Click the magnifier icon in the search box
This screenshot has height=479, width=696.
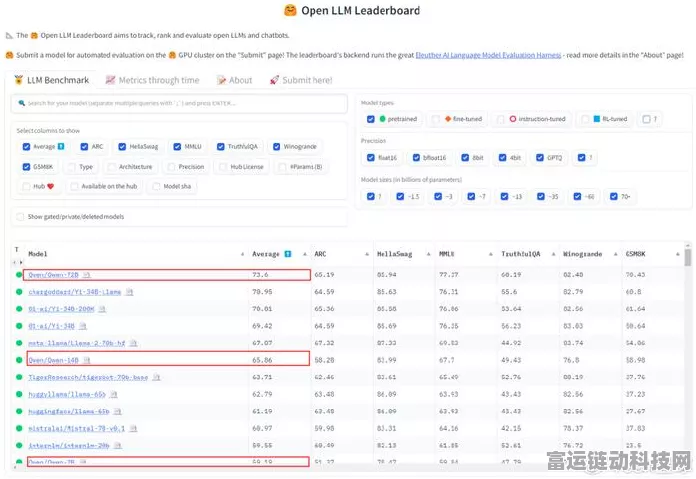(21, 103)
